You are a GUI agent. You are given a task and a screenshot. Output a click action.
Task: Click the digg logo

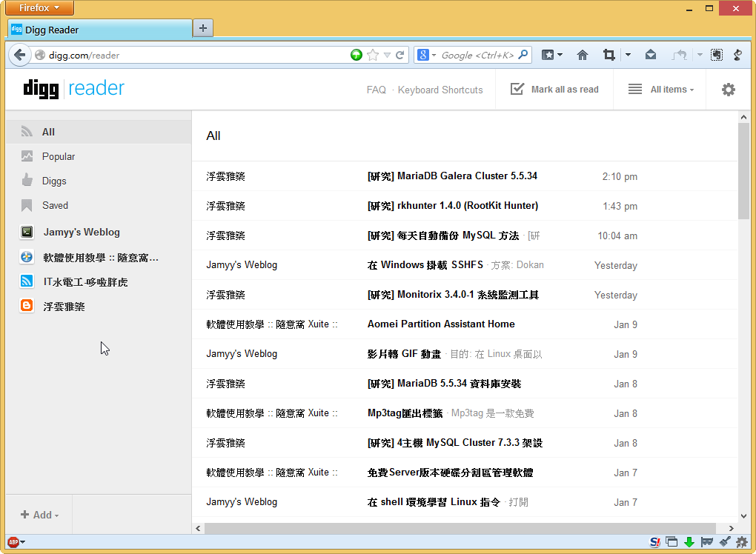click(x=41, y=89)
